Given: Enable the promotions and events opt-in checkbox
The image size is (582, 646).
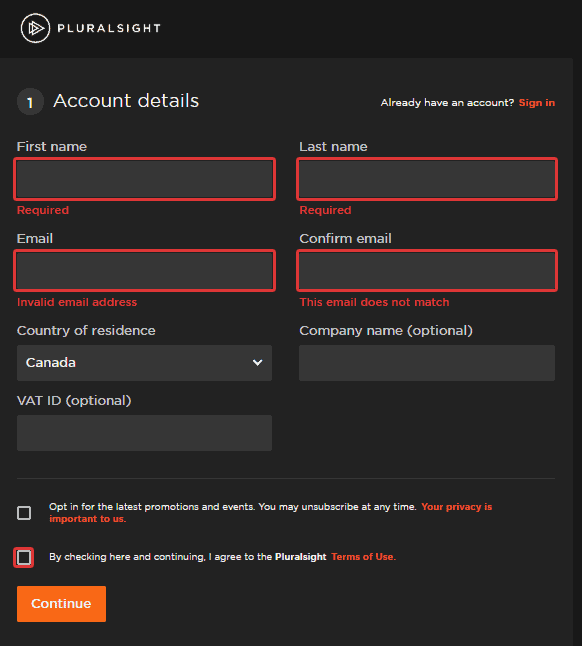Looking at the screenshot, I should [x=24, y=513].
